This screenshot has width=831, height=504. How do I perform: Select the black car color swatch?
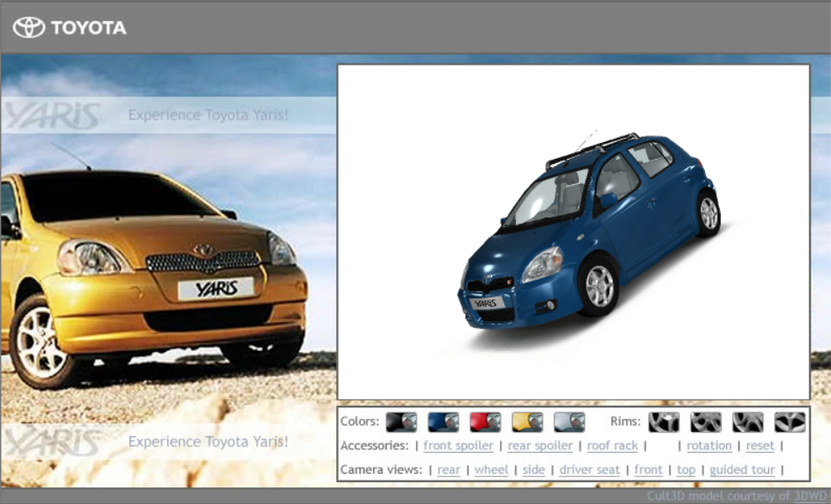click(x=401, y=422)
